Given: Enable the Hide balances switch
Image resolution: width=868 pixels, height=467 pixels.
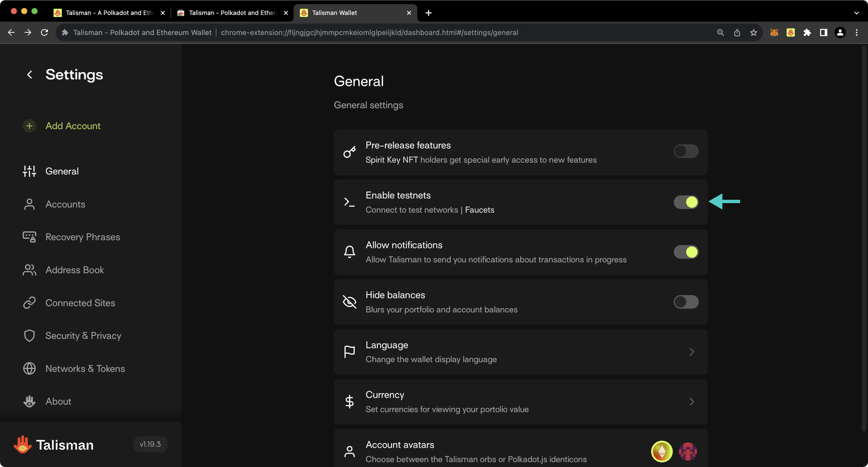Looking at the screenshot, I should point(686,302).
